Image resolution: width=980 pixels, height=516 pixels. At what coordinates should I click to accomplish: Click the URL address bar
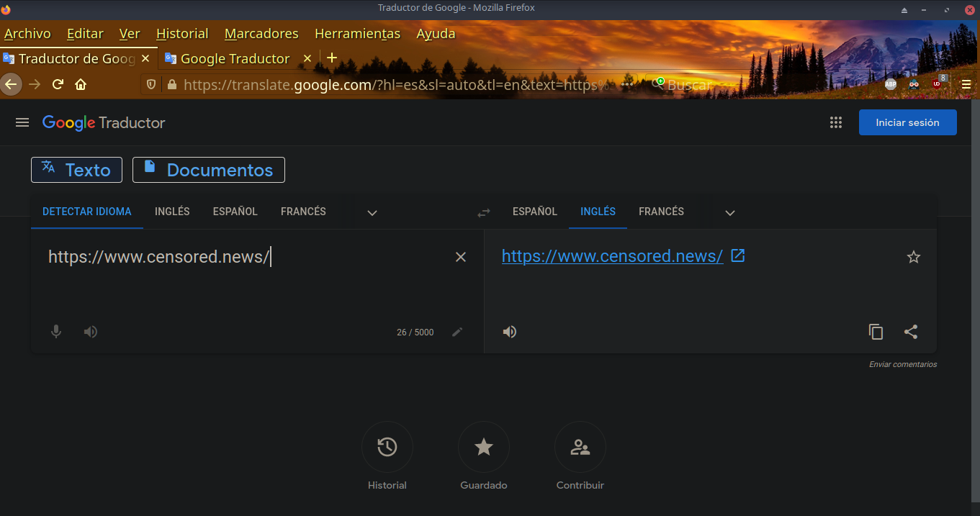click(x=396, y=84)
